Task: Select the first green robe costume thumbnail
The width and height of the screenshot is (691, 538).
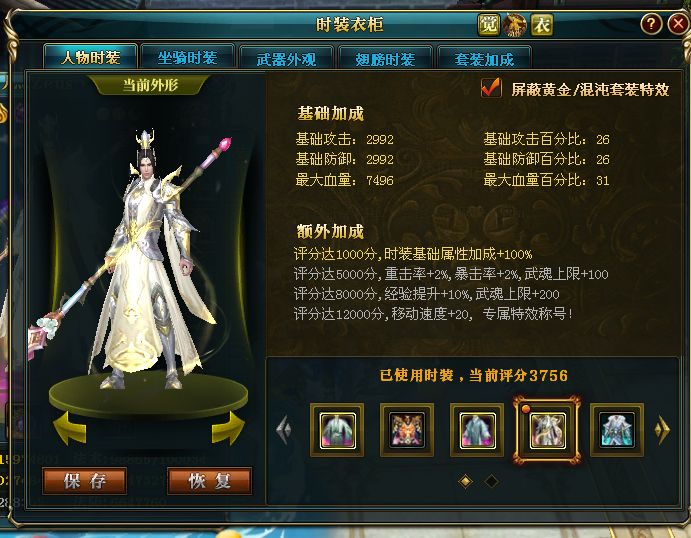Action: [337, 430]
